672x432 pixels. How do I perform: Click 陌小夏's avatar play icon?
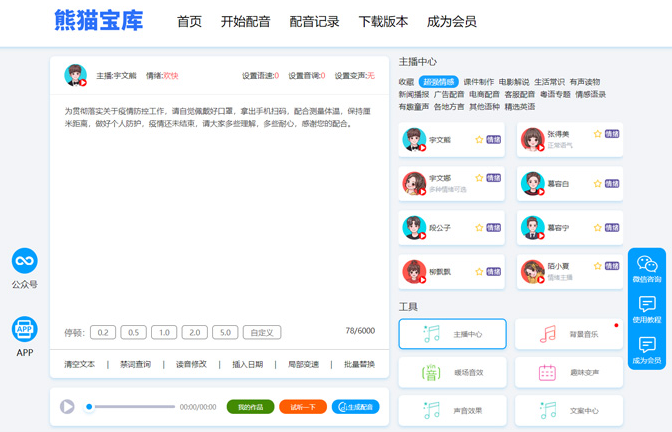click(541, 280)
